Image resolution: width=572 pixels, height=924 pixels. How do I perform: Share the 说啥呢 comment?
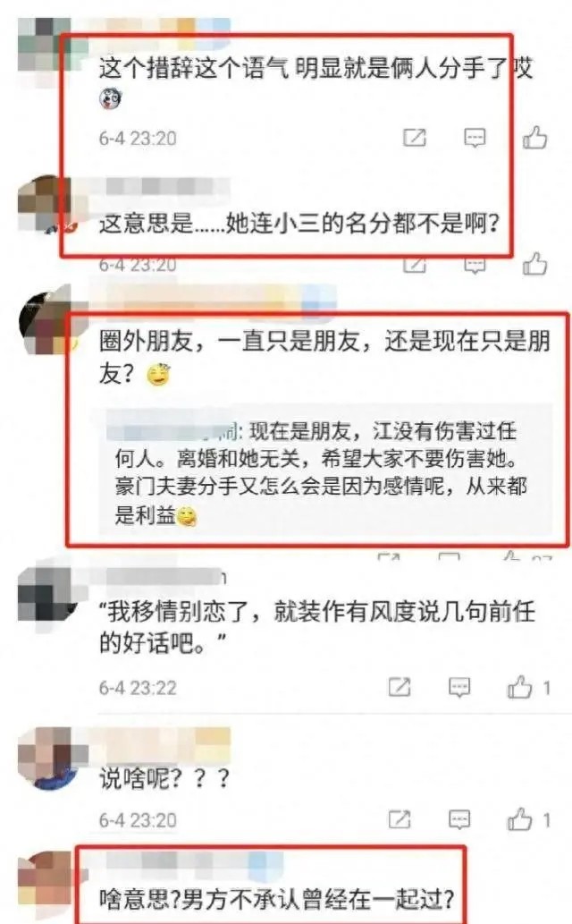coord(400,819)
